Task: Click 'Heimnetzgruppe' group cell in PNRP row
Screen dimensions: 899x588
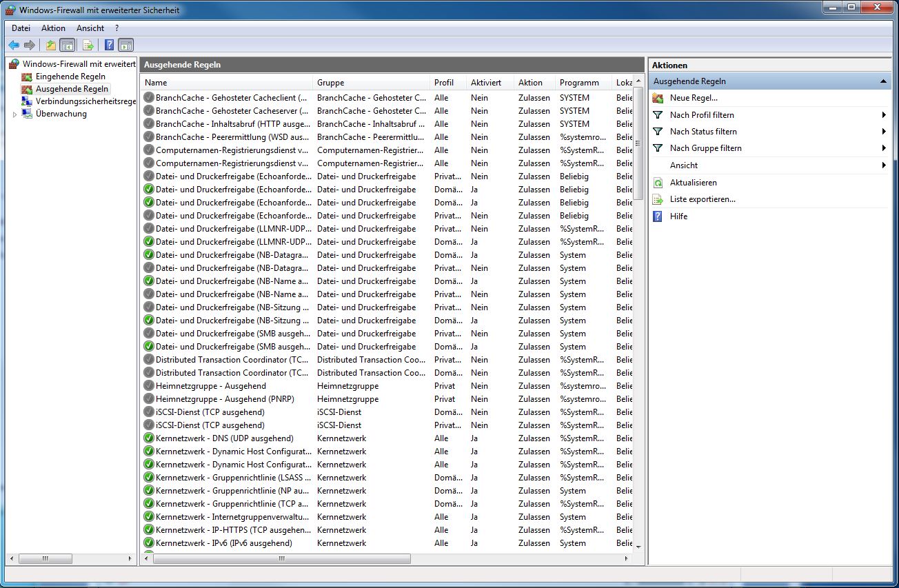Action: 347,399
